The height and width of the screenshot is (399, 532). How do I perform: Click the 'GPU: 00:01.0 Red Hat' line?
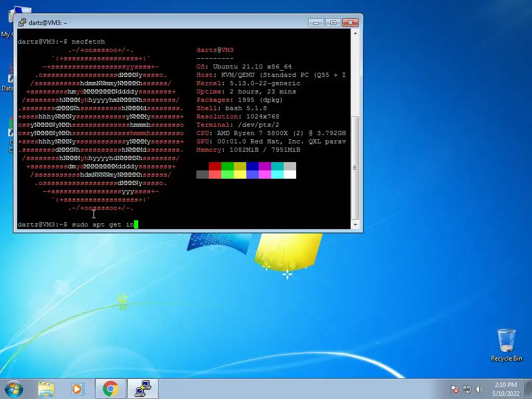coord(271,141)
